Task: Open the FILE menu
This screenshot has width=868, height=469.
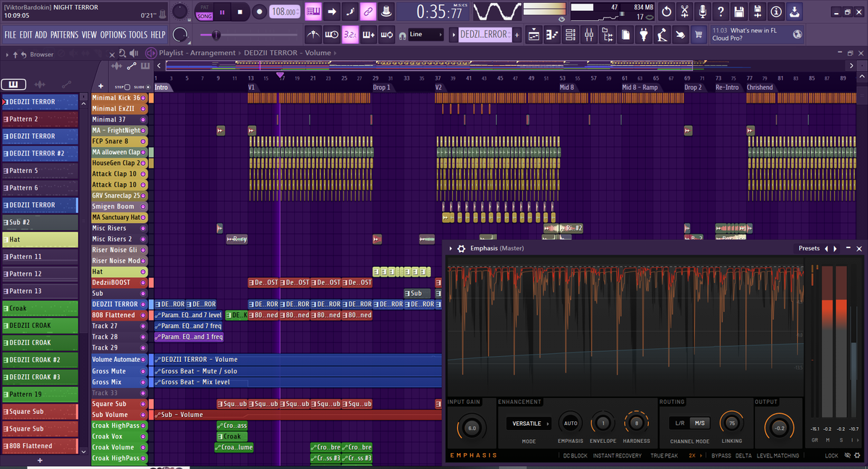Action: pos(10,35)
